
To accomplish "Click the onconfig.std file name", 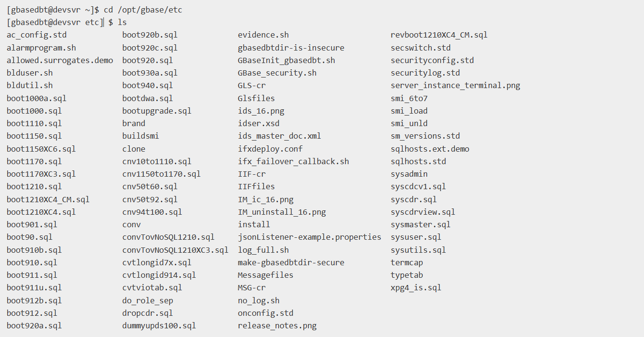I will click(x=265, y=313).
